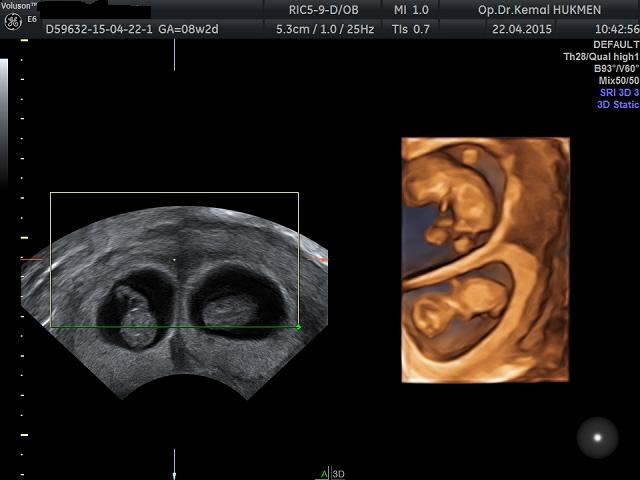This screenshot has height=480, width=640.
Task: Click the green ROI corner handle
Action: [x=298, y=327]
